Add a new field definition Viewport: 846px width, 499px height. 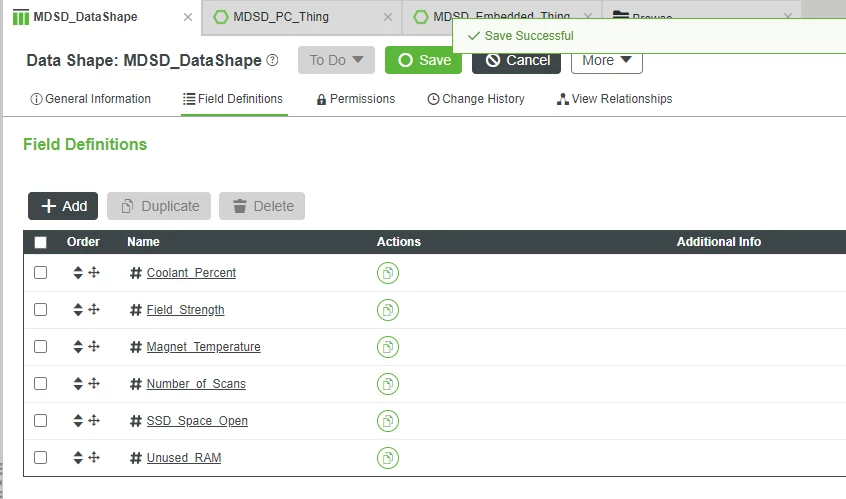point(63,206)
